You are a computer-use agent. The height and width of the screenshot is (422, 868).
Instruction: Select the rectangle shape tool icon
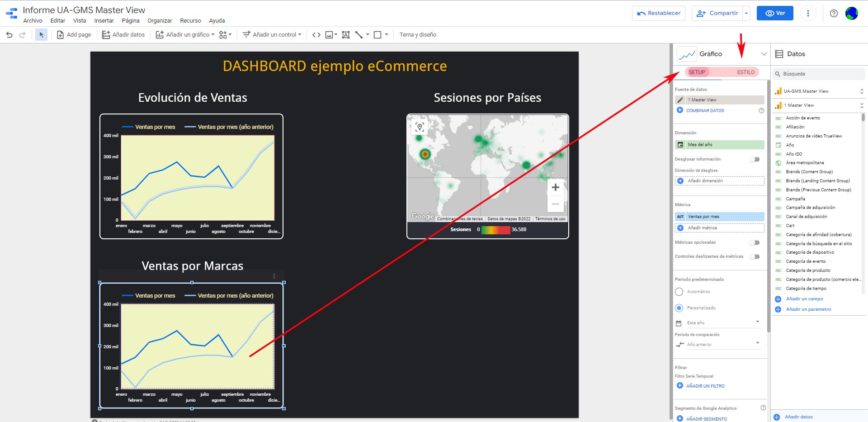(378, 35)
